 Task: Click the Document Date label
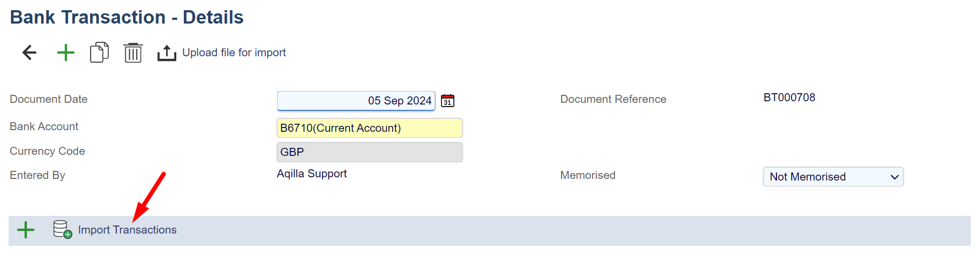[49, 99]
